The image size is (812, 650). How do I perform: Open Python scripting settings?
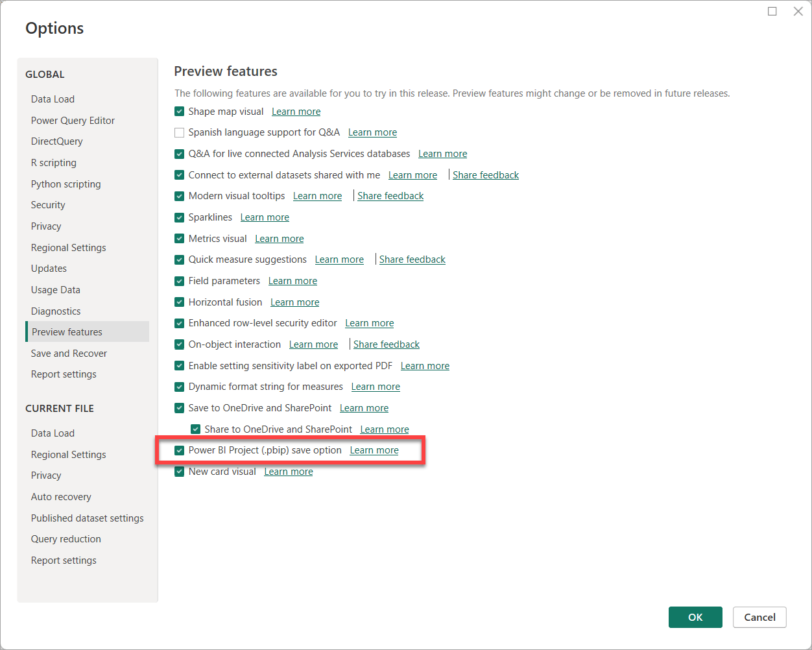pos(66,184)
